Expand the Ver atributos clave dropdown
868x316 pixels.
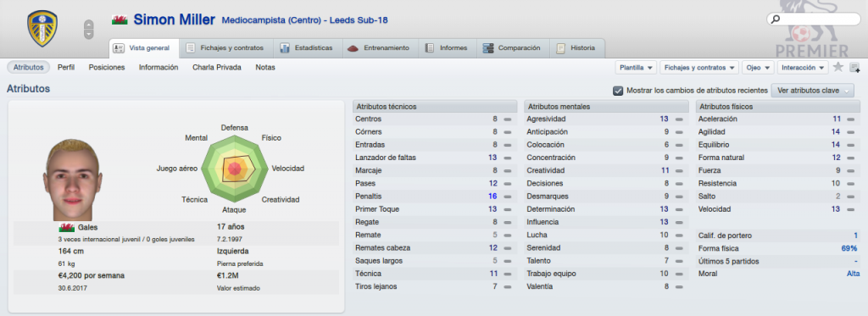pyautogui.click(x=812, y=90)
